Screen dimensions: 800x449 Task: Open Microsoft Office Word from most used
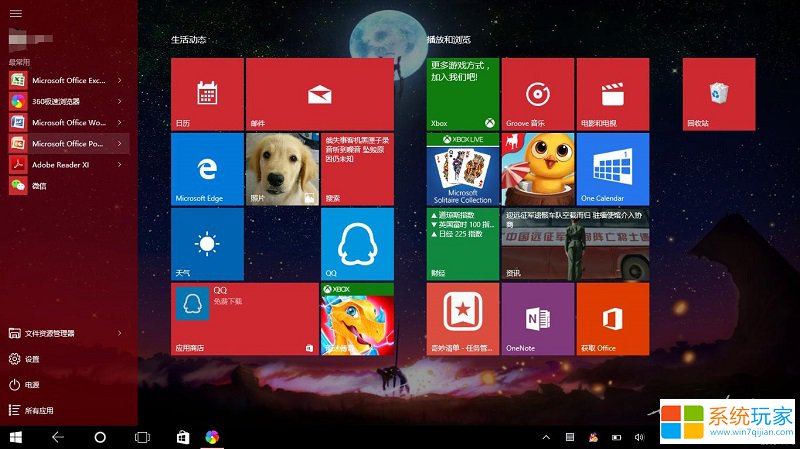coord(69,122)
